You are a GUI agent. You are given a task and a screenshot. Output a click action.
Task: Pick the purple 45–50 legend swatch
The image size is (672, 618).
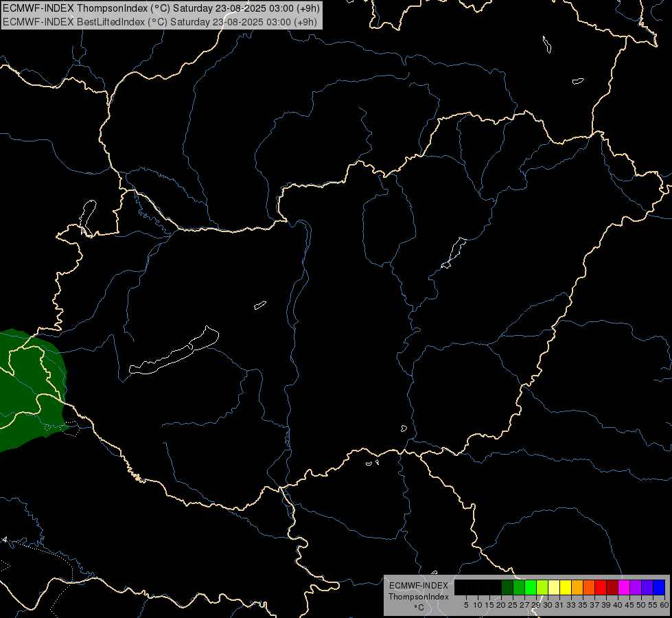pos(636,588)
